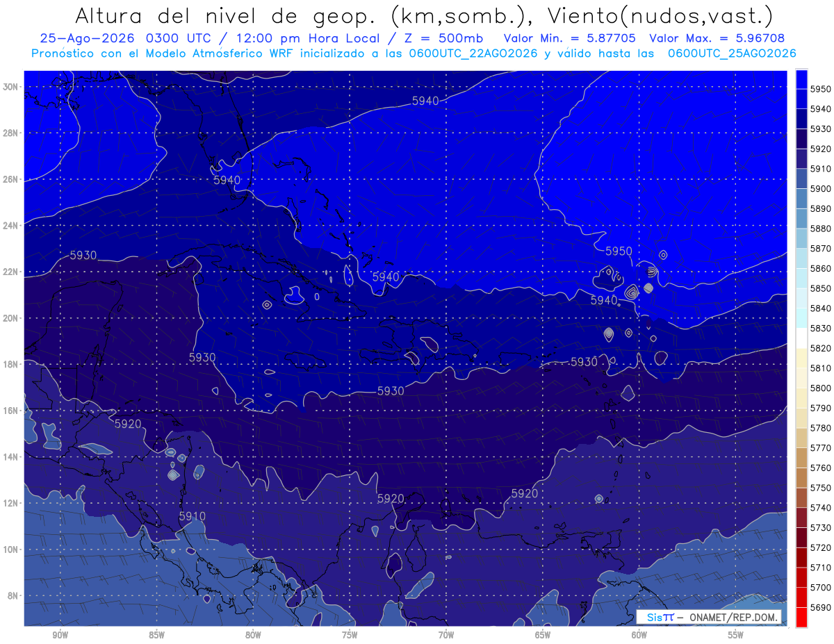Click the 'Pronóstico con el Modelo Atmósferico WRF' line
The image size is (834, 644).
(414, 53)
